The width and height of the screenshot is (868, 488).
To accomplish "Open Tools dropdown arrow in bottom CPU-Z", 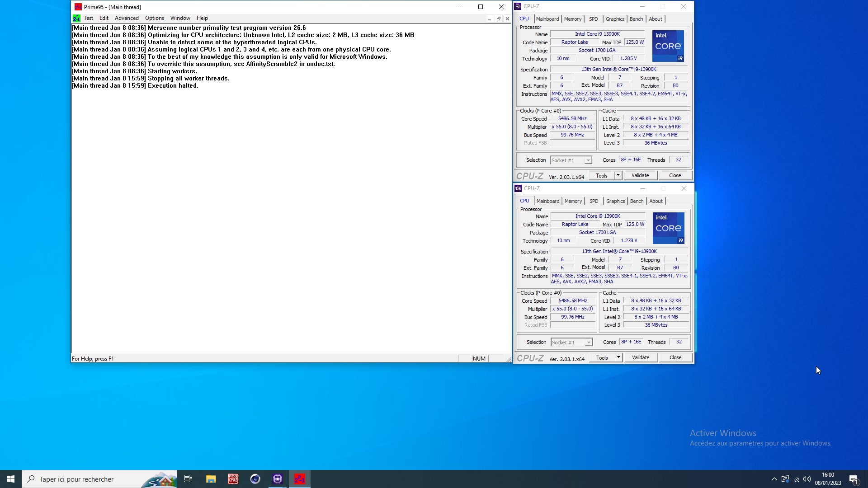I will (x=618, y=357).
